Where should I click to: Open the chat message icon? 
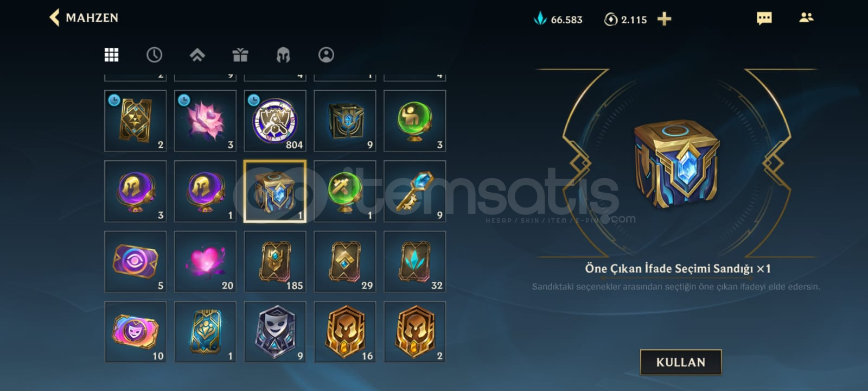click(x=764, y=18)
